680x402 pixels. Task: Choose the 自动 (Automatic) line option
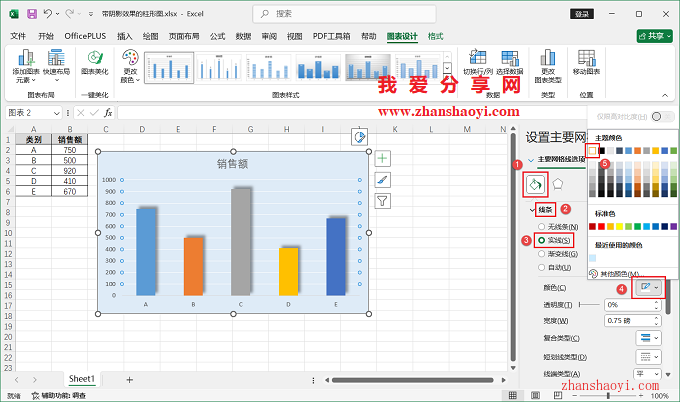point(555,268)
